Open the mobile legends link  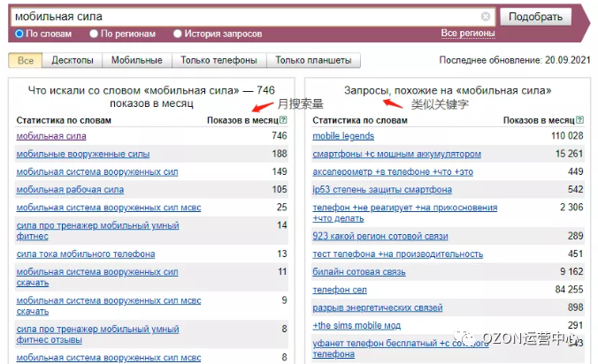click(x=343, y=136)
